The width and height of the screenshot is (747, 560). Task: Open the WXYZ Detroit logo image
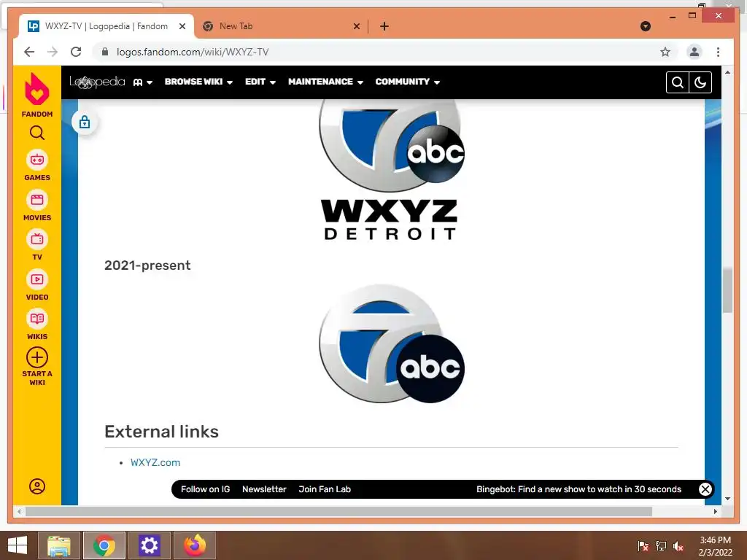391,170
